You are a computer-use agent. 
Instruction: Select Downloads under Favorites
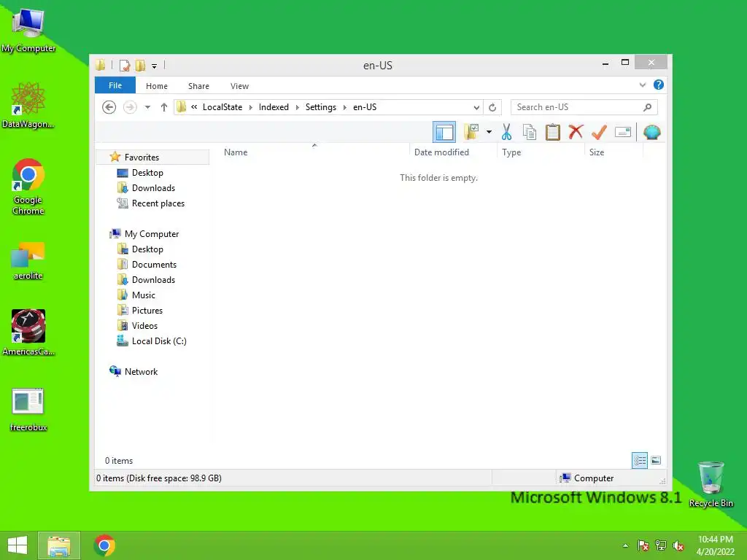pyautogui.click(x=153, y=187)
